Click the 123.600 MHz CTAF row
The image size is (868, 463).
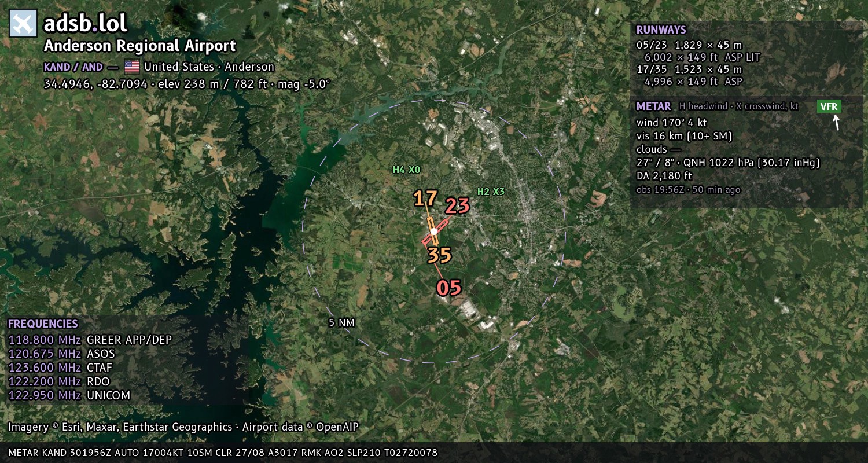(x=60, y=368)
